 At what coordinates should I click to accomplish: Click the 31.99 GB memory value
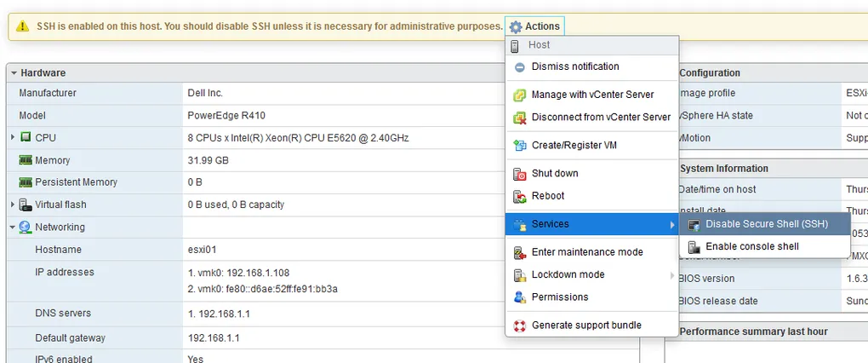coord(208,160)
